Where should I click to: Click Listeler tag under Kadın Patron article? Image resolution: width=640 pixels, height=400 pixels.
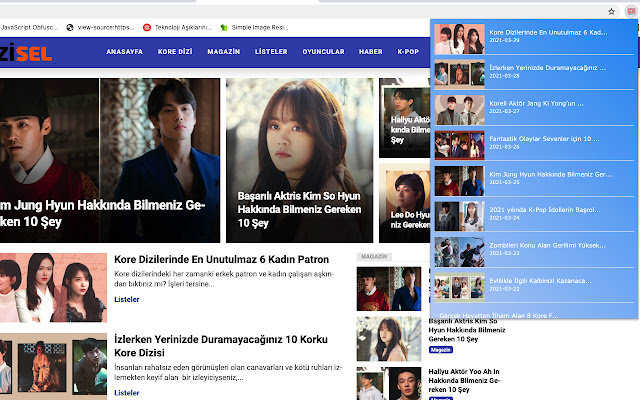pyautogui.click(x=127, y=299)
